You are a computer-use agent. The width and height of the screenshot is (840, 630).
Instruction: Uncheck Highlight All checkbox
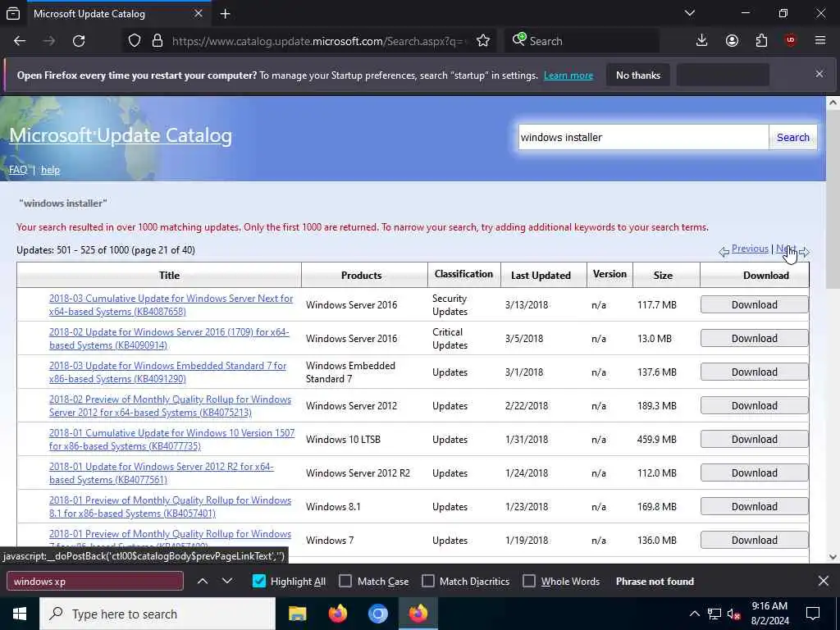click(258, 582)
